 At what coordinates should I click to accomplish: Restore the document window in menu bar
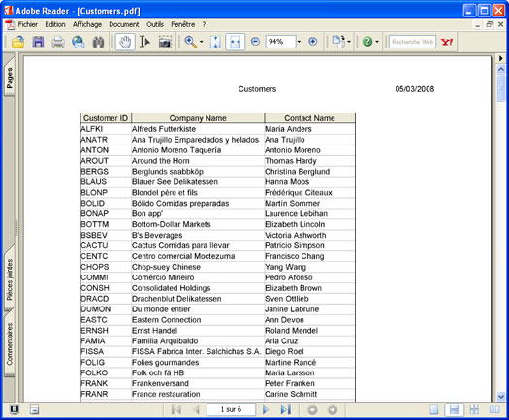490,24
